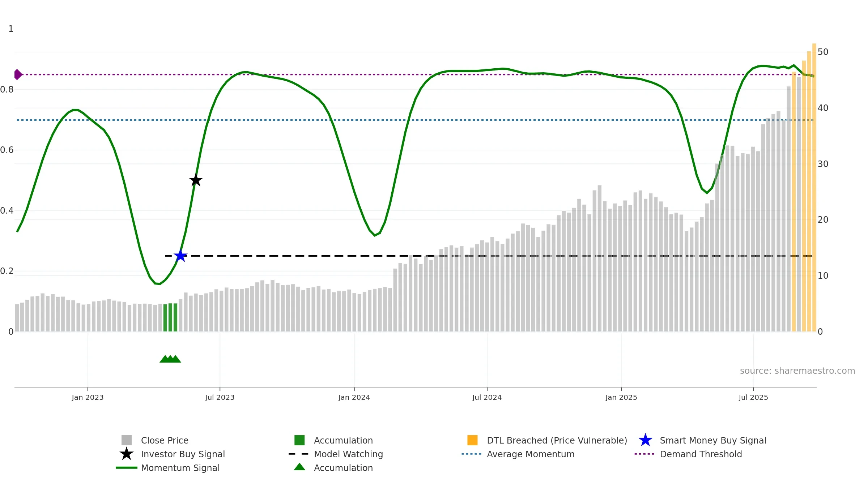Viewport: 868px width, 488px height.
Task: Toggle Demand Threshold legend entry
Action: click(701, 454)
